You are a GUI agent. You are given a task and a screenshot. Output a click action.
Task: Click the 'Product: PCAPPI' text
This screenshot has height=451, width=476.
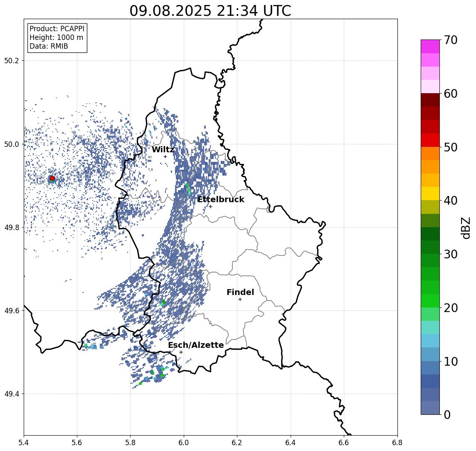click(57, 29)
